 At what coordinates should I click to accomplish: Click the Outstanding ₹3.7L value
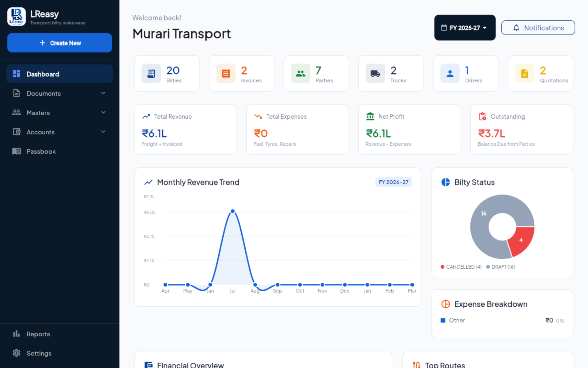pos(492,133)
